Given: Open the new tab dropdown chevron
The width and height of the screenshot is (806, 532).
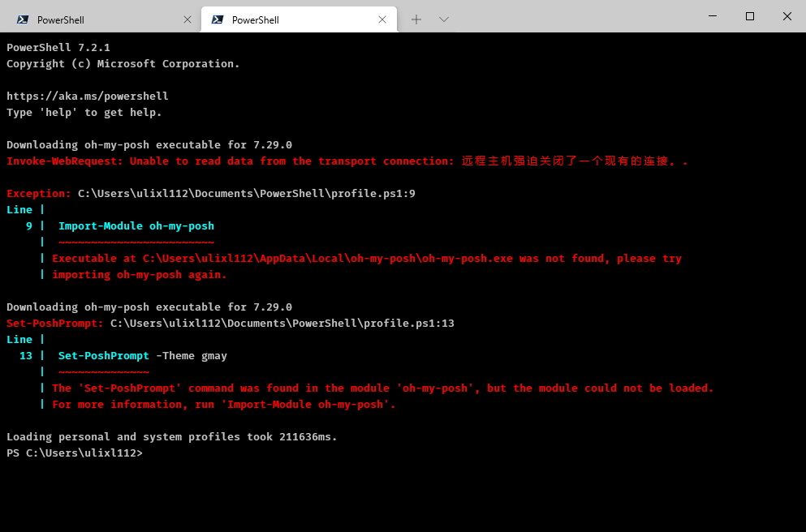Looking at the screenshot, I should pyautogui.click(x=442, y=18).
